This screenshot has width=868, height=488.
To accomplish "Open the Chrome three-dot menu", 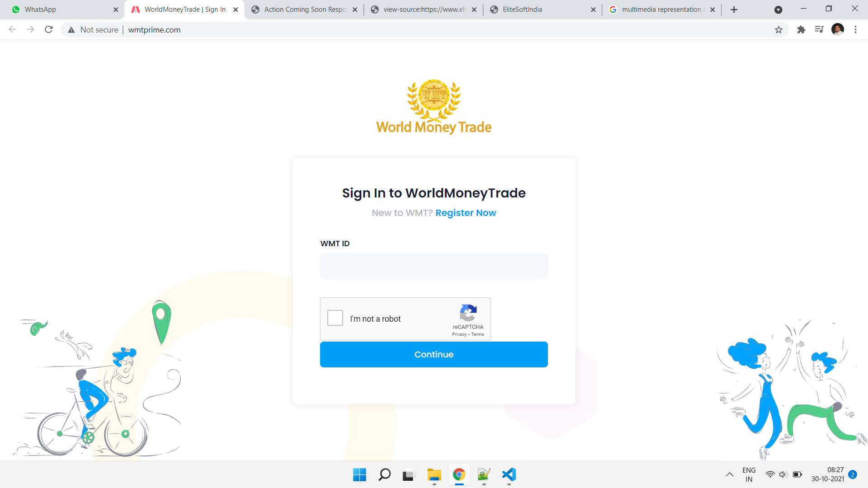I will coord(855,30).
